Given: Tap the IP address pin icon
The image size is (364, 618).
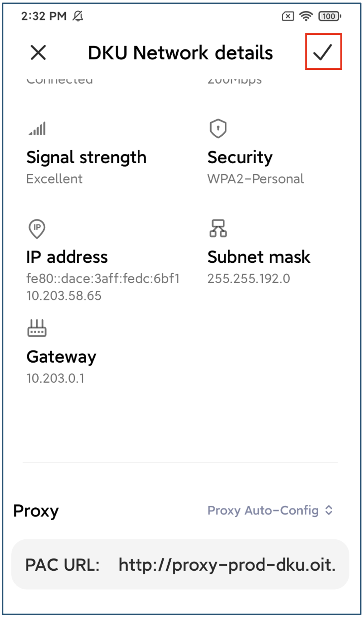Looking at the screenshot, I should pos(37,229).
